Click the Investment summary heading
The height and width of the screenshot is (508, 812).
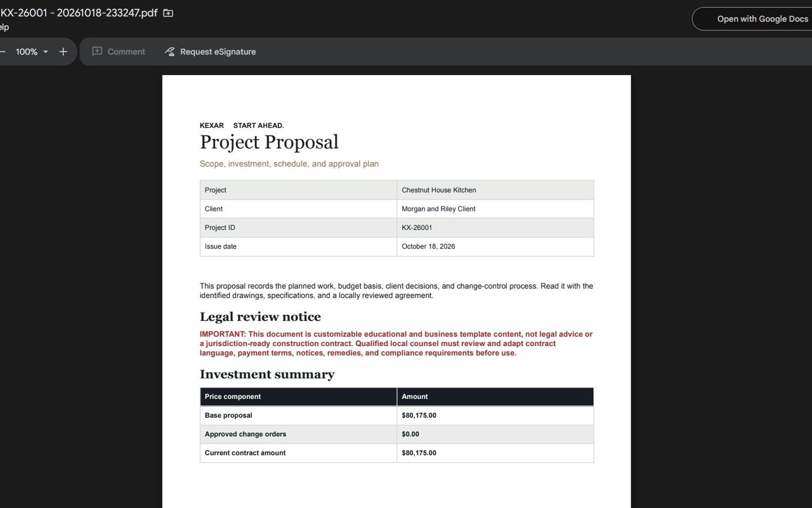pyautogui.click(x=267, y=375)
